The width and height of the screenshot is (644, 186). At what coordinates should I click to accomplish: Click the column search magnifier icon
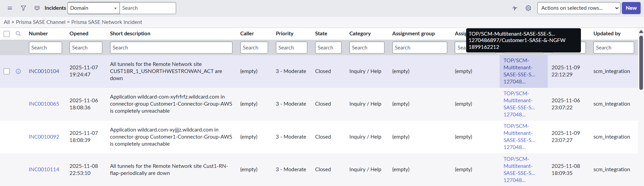point(18,34)
